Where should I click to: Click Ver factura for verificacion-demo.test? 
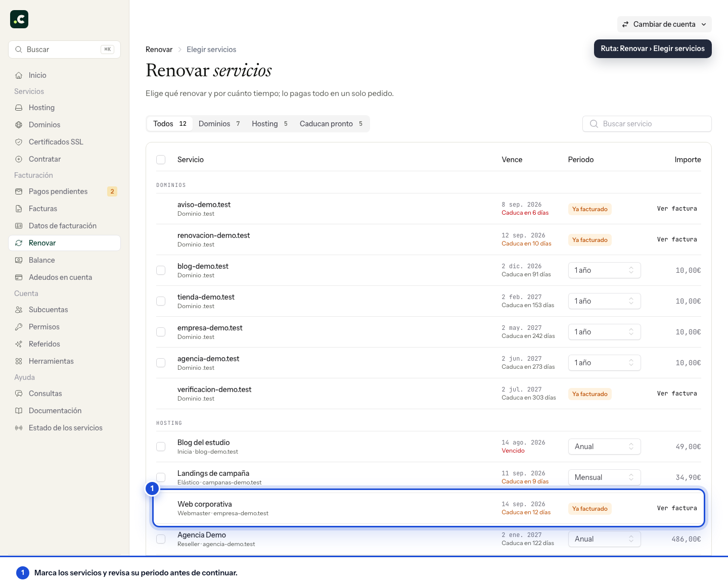(677, 394)
